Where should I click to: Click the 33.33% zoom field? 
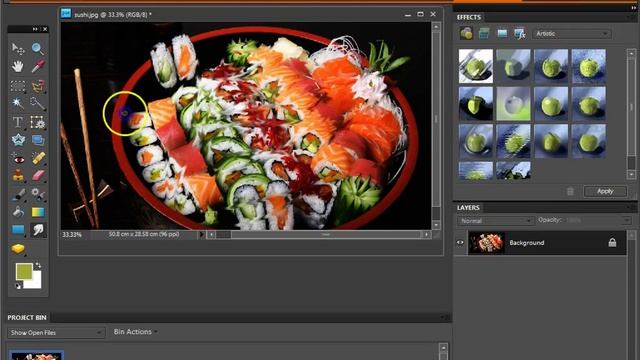(72, 235)
